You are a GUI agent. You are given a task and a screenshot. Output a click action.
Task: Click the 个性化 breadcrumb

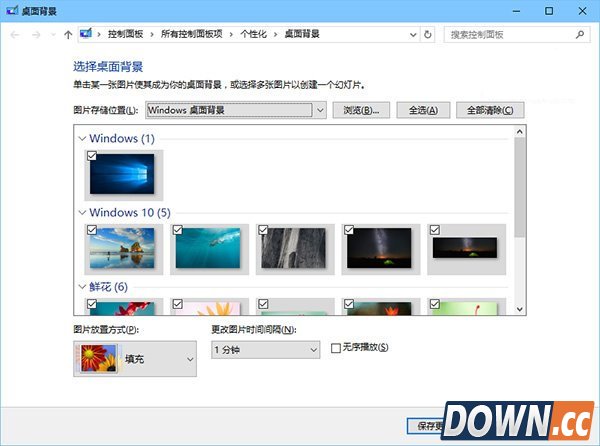click(x=253, y=34)
